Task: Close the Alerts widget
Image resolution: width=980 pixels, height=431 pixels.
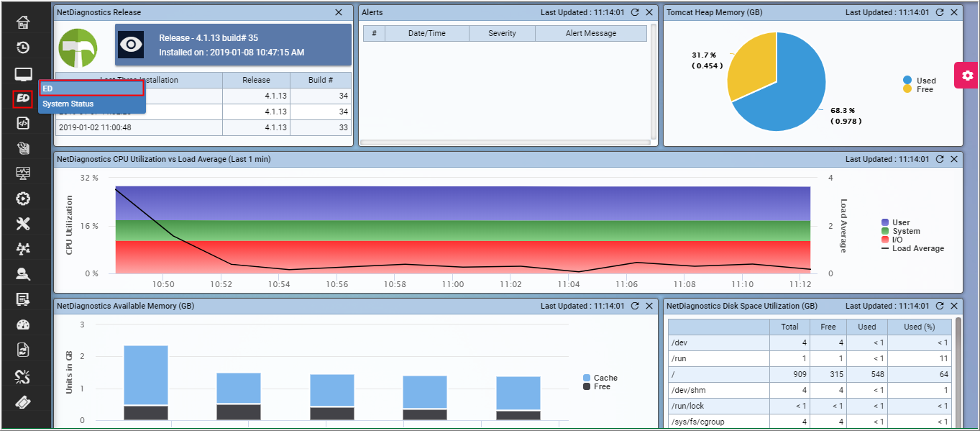Action: click(x=649, y=12)
